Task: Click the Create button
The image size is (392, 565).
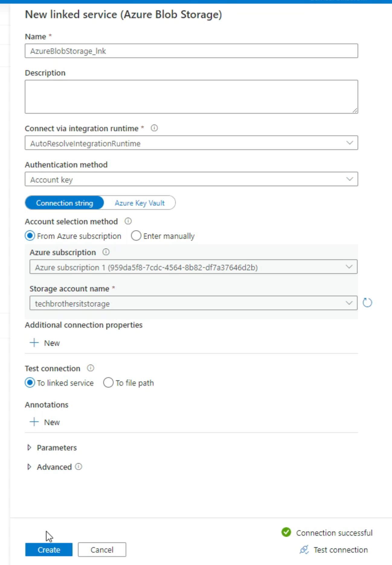Action: click(x=48, y=550)
